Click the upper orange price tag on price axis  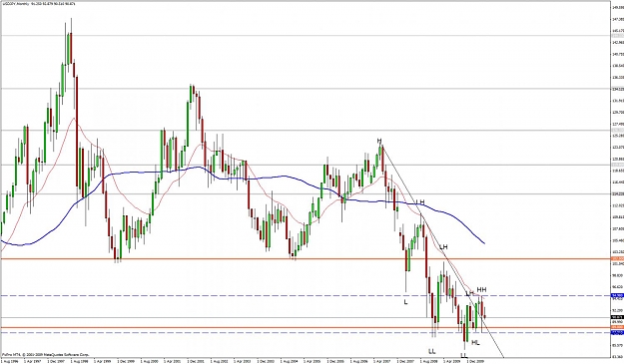[x=617, y=259]
